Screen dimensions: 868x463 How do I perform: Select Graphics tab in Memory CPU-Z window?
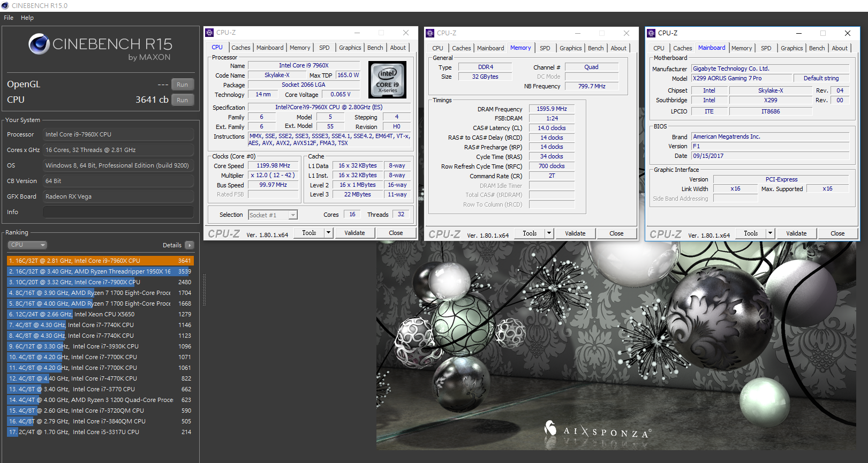pos(571,48)
